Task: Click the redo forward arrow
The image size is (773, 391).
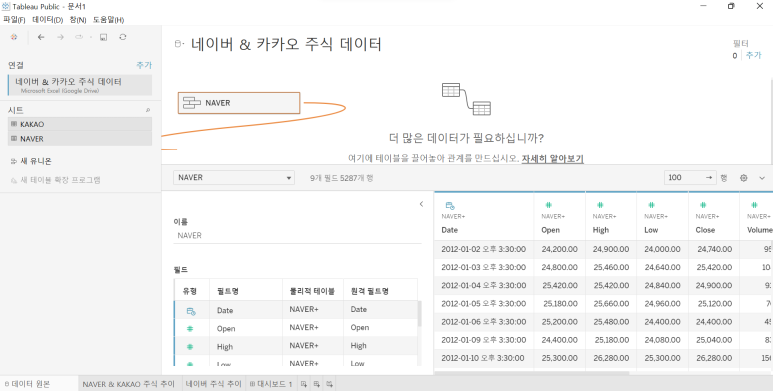Action: (60, 37)
